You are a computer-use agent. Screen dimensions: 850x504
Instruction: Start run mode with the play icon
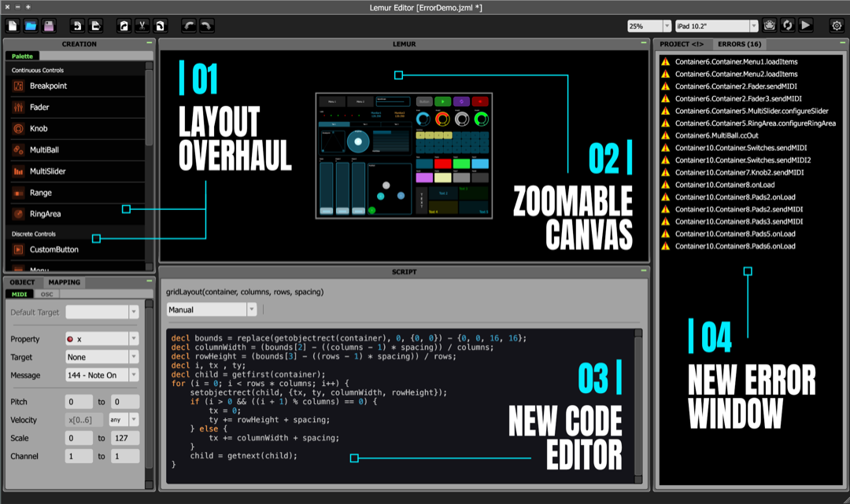tap(806, 25)
